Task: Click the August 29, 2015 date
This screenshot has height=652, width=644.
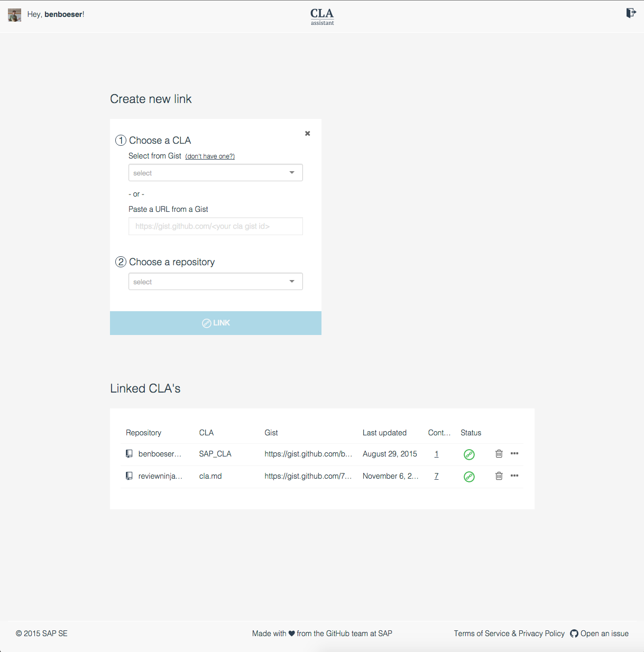Action: click(x=390, y=454)
